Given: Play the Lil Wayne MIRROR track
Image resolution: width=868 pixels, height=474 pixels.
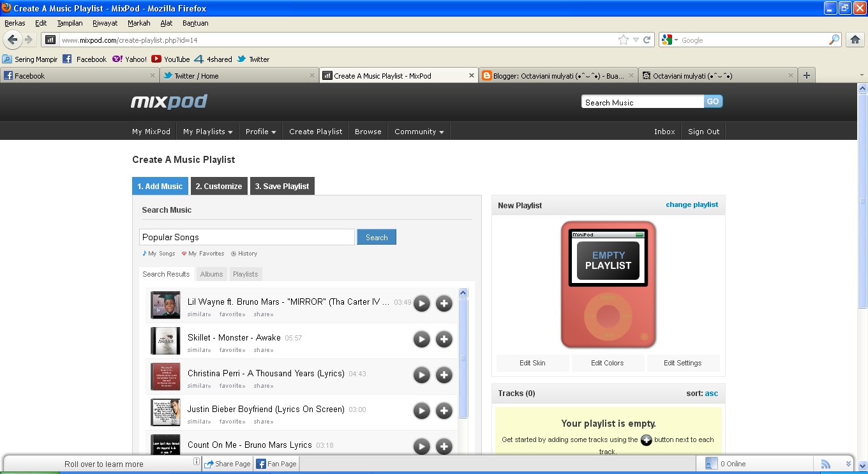Looking at the screenshot, I should coord(421,303).
